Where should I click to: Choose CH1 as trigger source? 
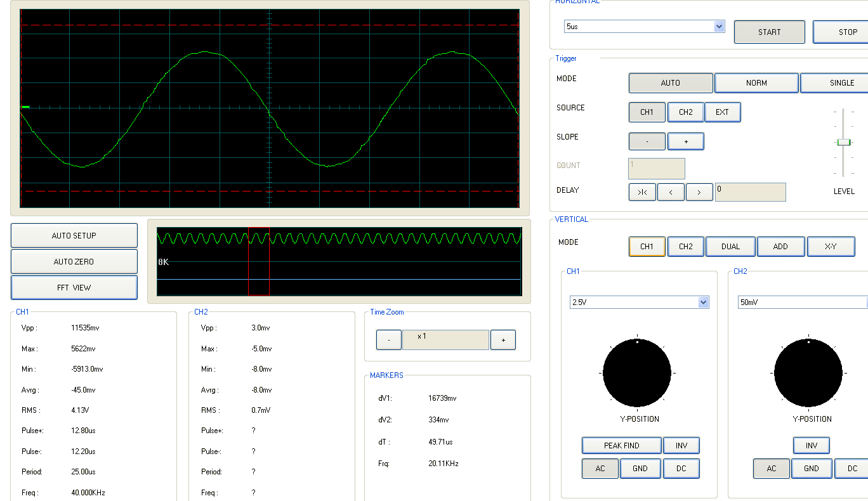click(x=647, y=112)
